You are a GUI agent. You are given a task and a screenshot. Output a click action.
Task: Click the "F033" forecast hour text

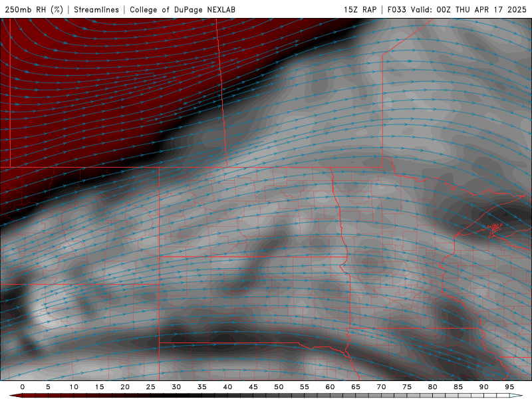coord(396,9)
